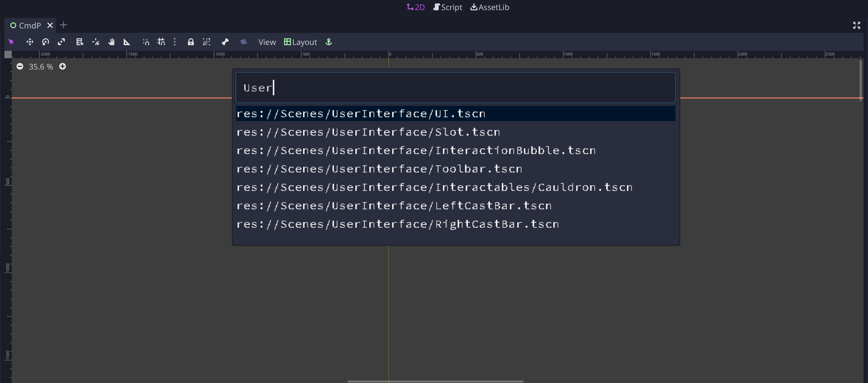Open the View menu
The image size is (868, 383).
coord(267,42)
